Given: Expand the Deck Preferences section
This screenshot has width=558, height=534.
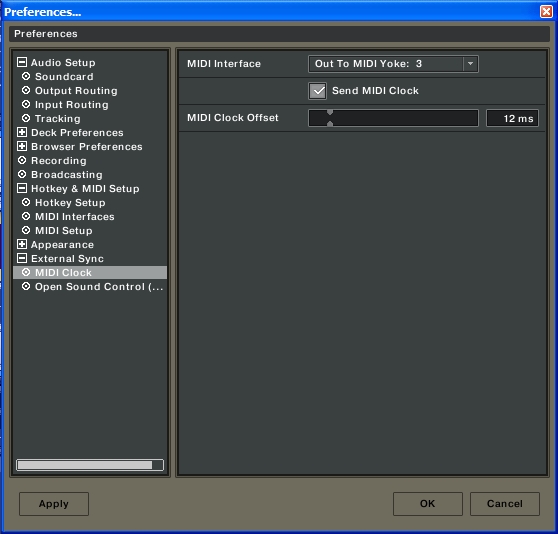Looking at the screenshot, I should [22, 132].
